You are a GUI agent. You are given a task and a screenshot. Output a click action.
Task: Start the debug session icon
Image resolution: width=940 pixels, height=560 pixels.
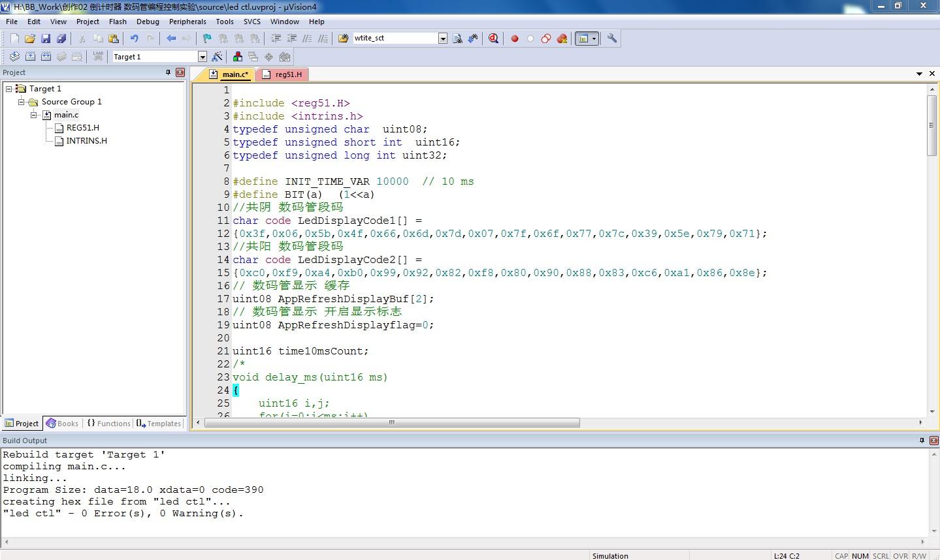coord(493,39)
